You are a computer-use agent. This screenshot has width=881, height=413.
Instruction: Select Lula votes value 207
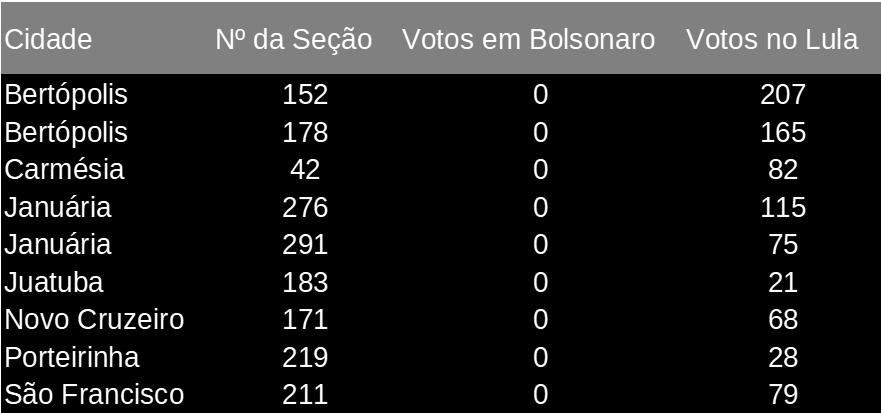(x=783, y=95)
